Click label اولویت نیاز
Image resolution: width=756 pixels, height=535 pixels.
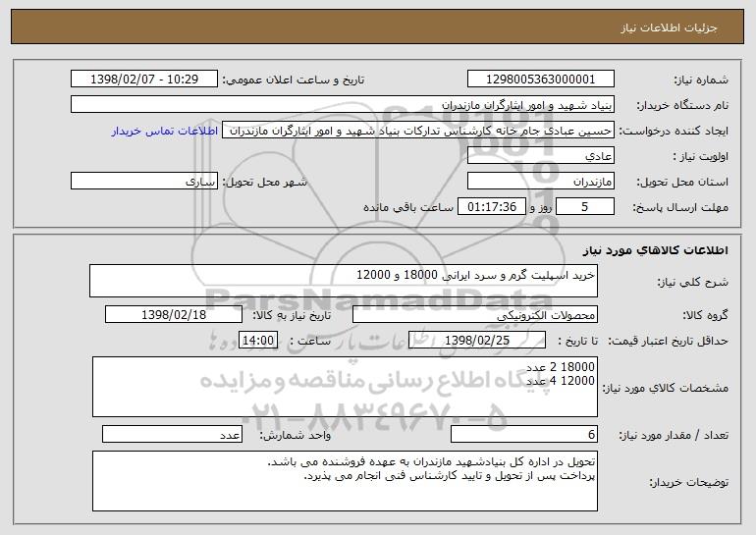(x=701, y=157)
